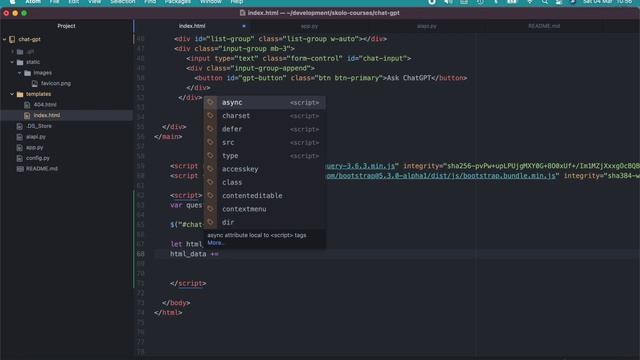
Task: Click the tag icon beside class suggestion
Action: [x=210, y=182]
